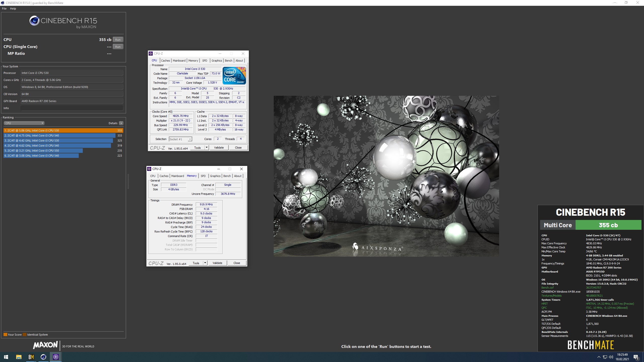Click CPU-Z title icon in upper window

[151, 54]
